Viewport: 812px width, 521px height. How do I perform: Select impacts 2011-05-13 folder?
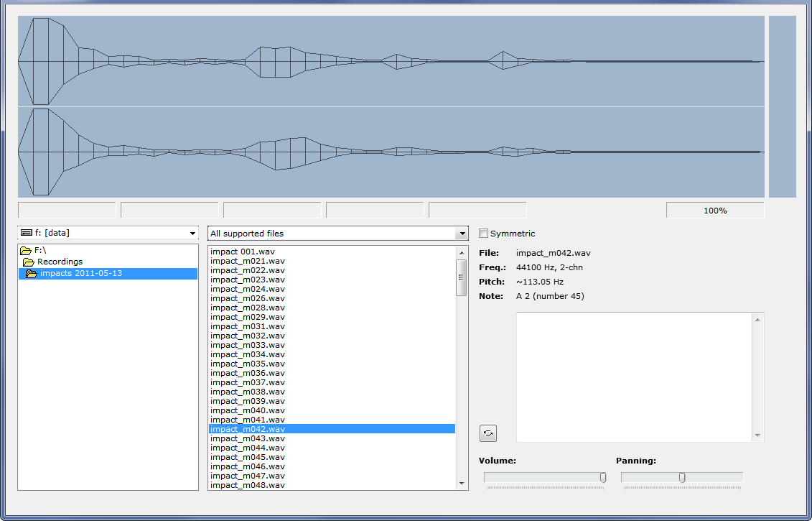(80, 274)
